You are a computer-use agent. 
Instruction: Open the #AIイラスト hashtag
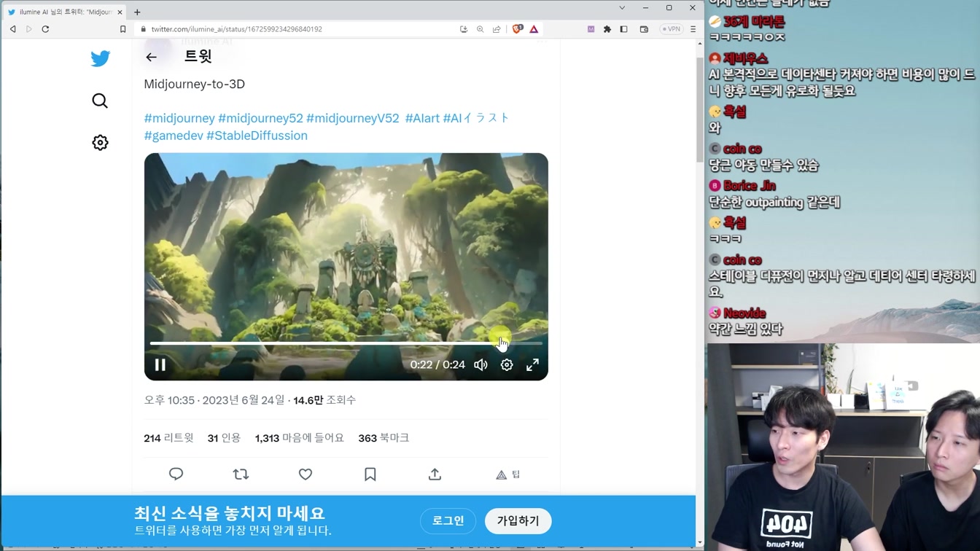pos(476,118)
